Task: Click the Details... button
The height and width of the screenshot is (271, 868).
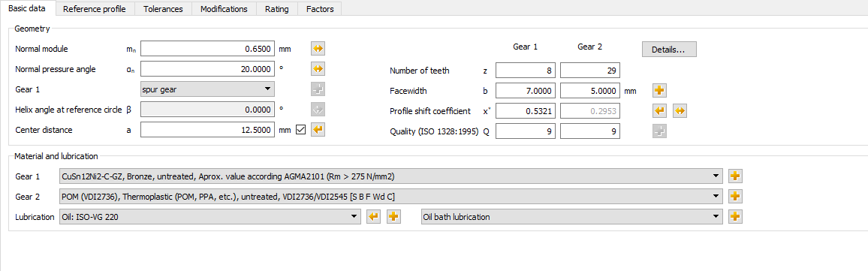Action: [x=669, y=50]
